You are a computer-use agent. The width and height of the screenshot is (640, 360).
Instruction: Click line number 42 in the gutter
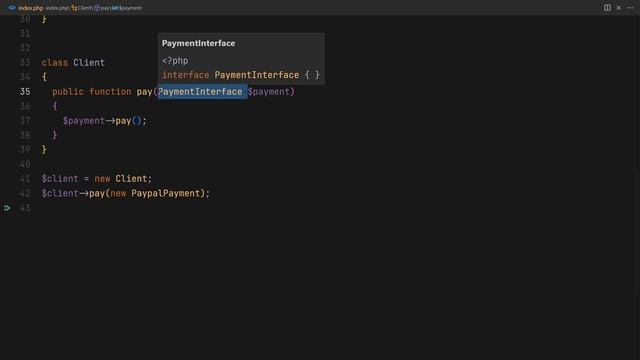click(x=25, y=193)
